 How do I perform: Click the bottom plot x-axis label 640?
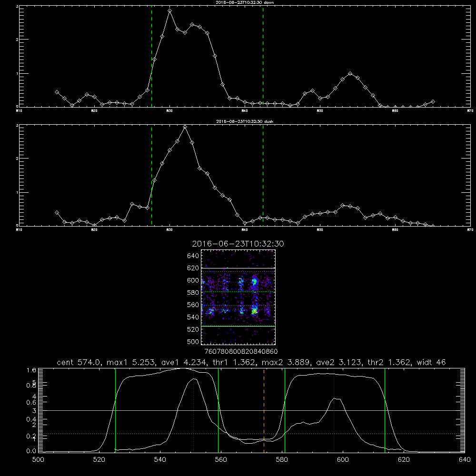(465, 460)
